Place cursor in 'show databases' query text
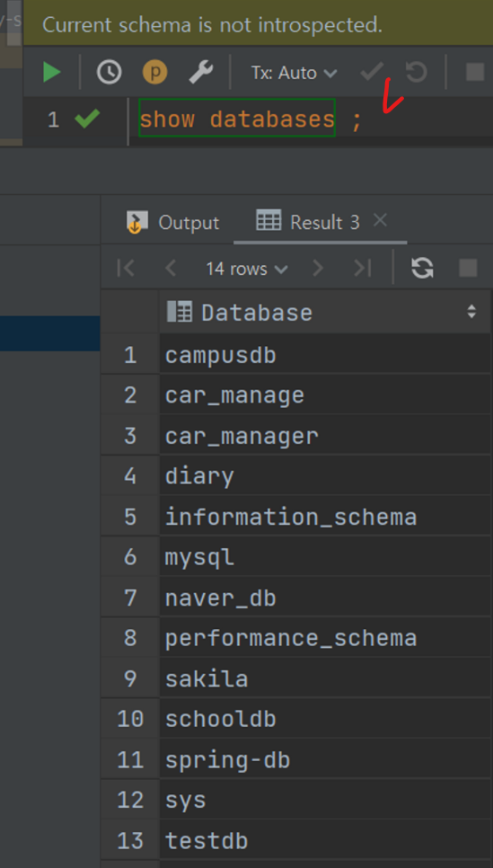The height and width of the screenshot is (868, 493). tap(237, 120)
